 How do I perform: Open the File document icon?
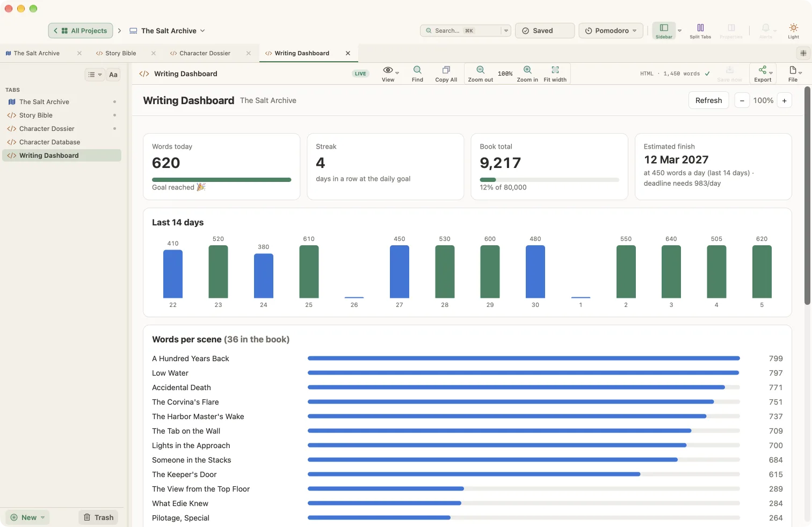coord(793,70)
